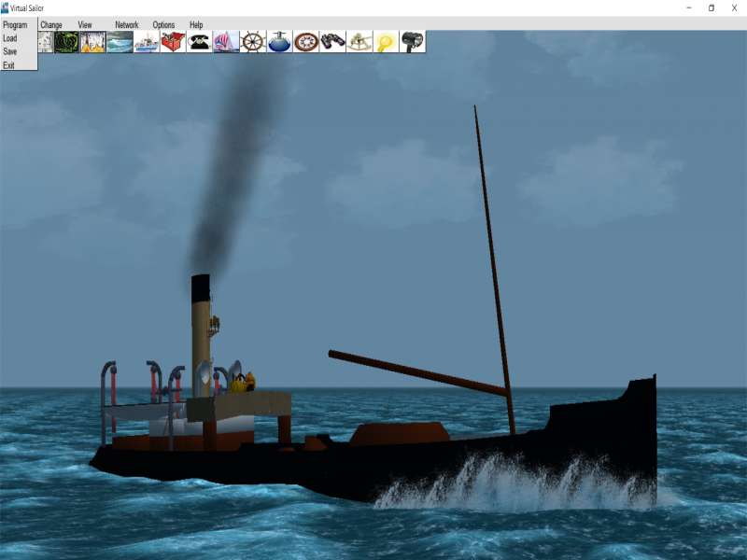Open the green radar screen icon
This screenshot has height=560, width=747.
[66, 42]
